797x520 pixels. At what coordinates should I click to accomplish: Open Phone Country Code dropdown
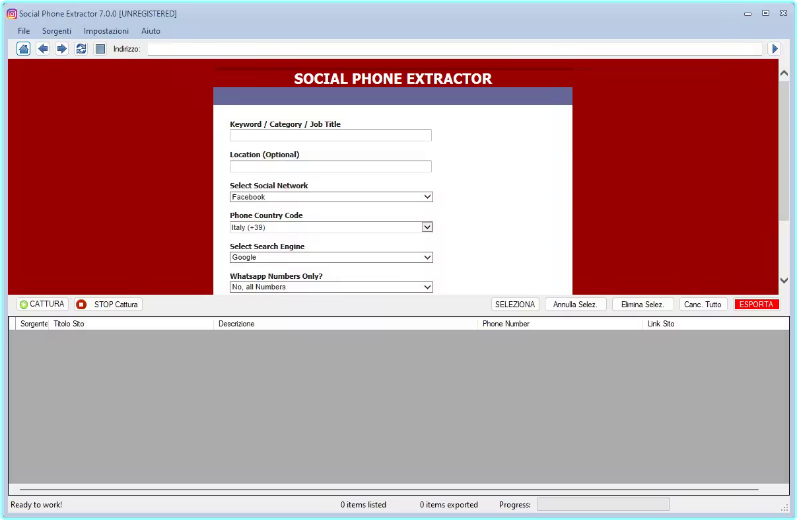click(x=331, y=227)
